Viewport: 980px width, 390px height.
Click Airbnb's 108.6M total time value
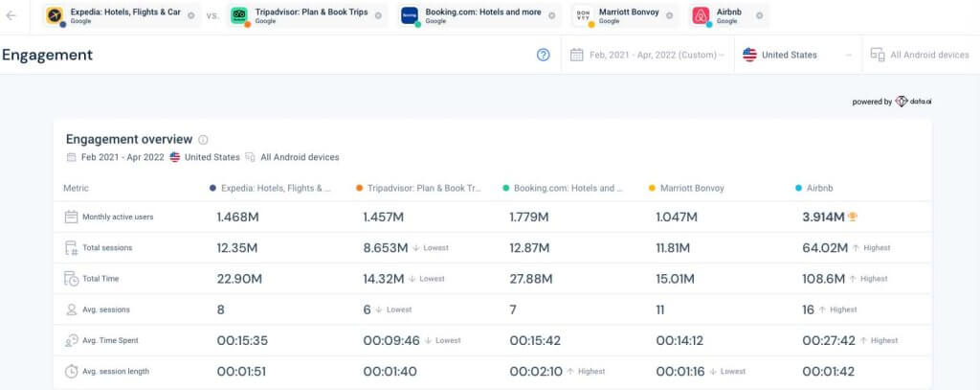click(x=824, y=279)
